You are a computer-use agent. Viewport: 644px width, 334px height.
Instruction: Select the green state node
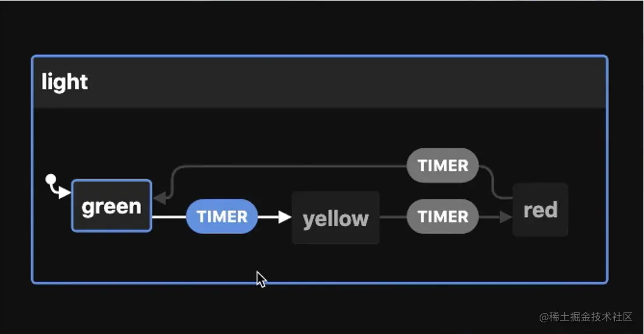coord(111,206)
